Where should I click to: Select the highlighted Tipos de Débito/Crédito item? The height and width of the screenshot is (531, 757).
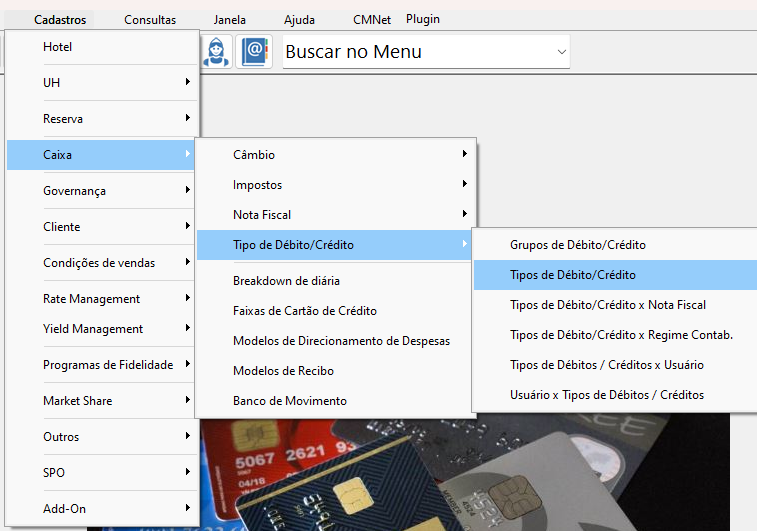click(616, 275)
